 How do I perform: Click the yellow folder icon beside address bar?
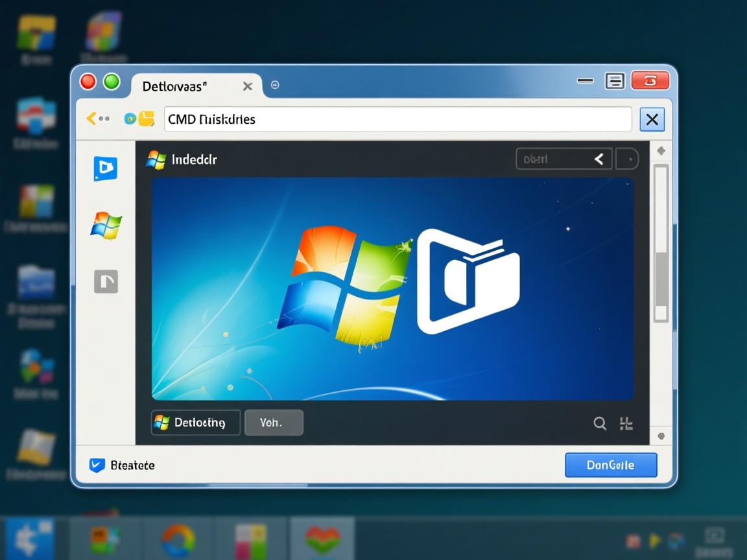(147, 119)
